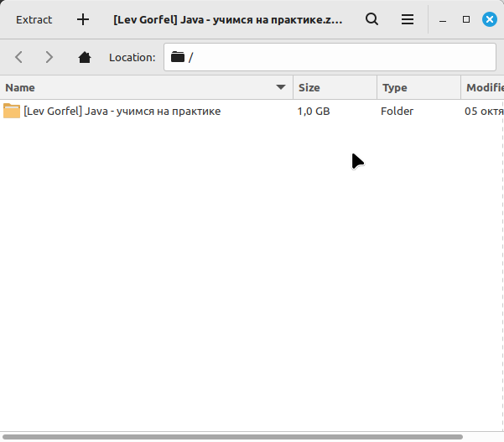Select the Lev Gorfel Java folder icon
The height and width of the screenshot is (442, 504).
12,111
